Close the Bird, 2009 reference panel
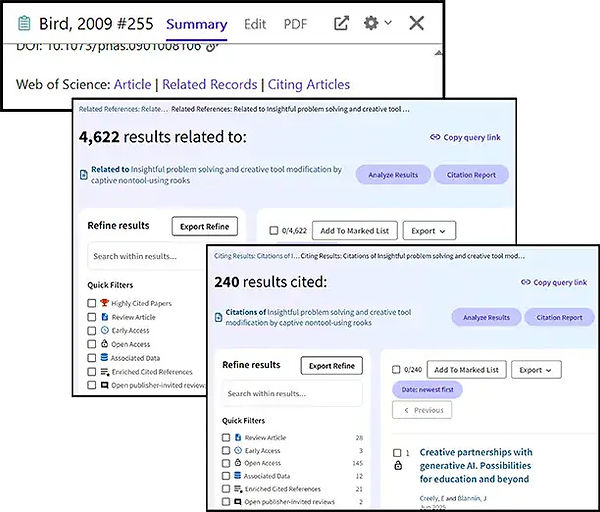600x512 pixels. tap(416, 23)
